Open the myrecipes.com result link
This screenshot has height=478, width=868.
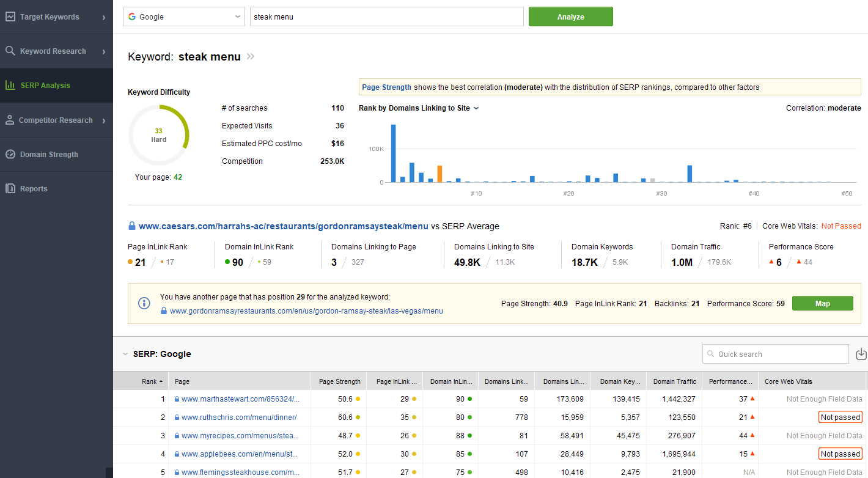point(240,436)
